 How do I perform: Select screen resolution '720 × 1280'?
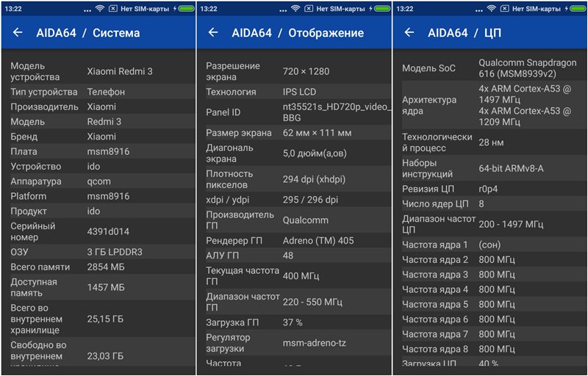coord(306,71)
